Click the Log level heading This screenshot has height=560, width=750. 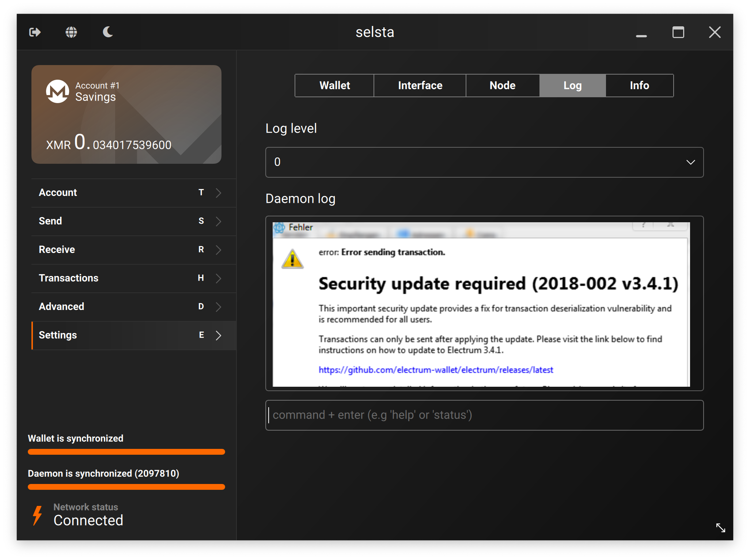pyautogui.click(x=291, y=129)
